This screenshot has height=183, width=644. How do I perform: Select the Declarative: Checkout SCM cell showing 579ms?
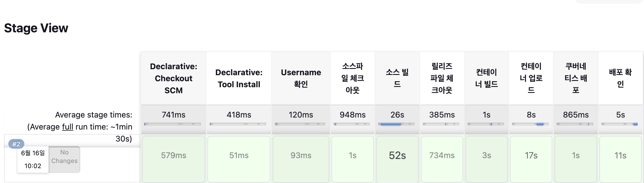pos(173,156)
